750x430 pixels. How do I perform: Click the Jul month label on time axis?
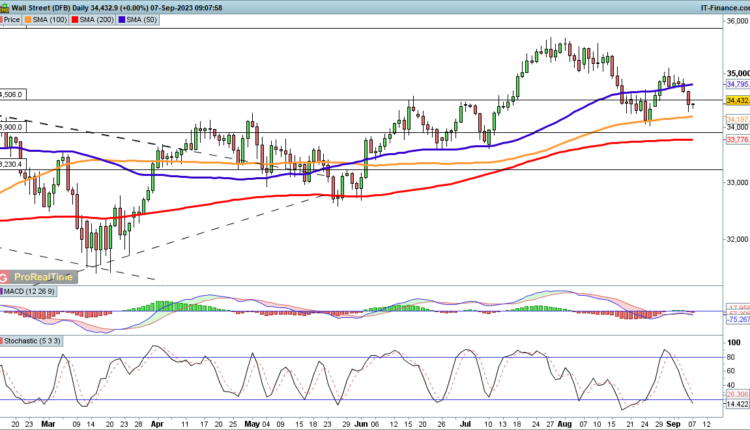[x=464, y=422]
